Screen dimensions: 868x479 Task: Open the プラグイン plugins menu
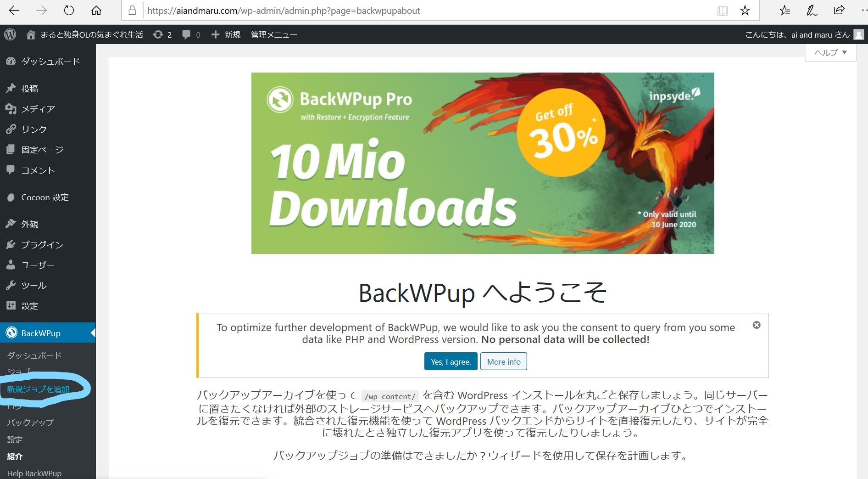48,245
